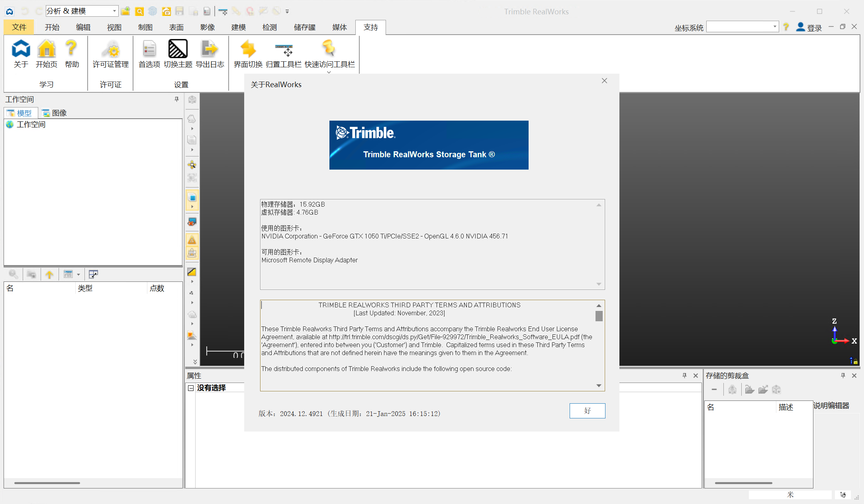The image size is (864, 504).
Task: Click the blue cube box display icon
Action: (x=192, y=197)
